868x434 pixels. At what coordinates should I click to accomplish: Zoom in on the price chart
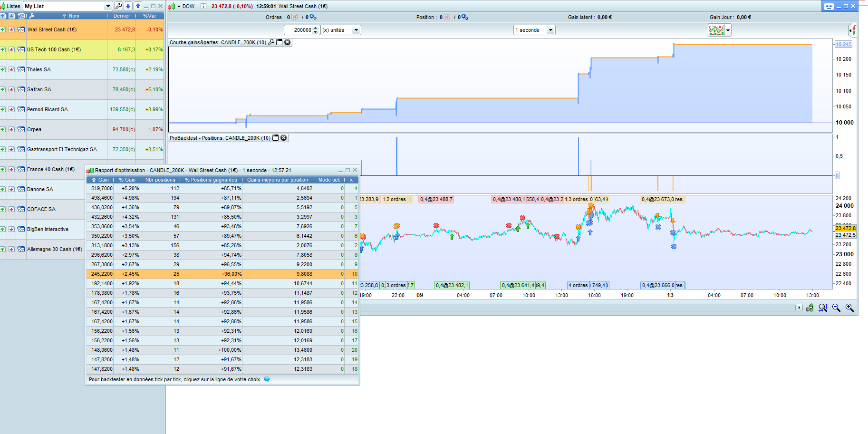(849, 308)
